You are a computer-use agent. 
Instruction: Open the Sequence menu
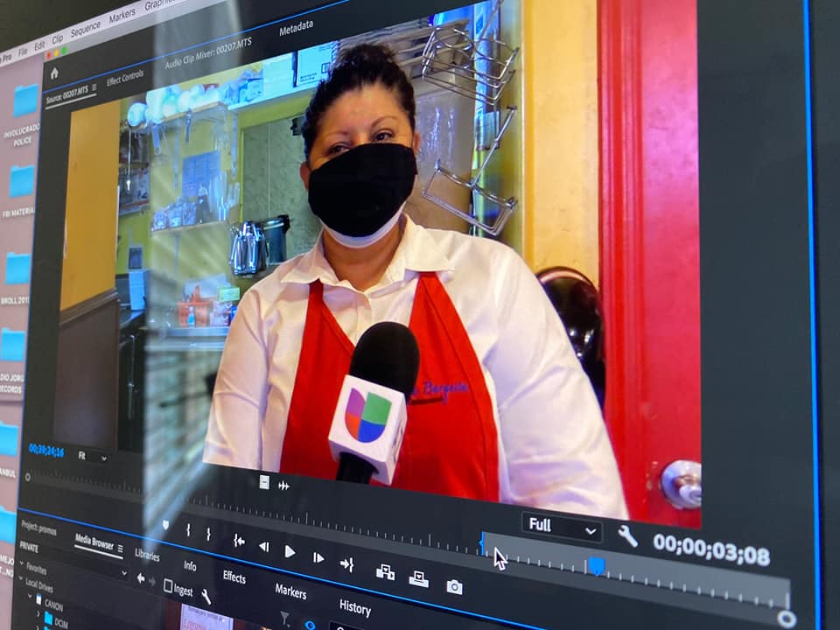[85, 28]
